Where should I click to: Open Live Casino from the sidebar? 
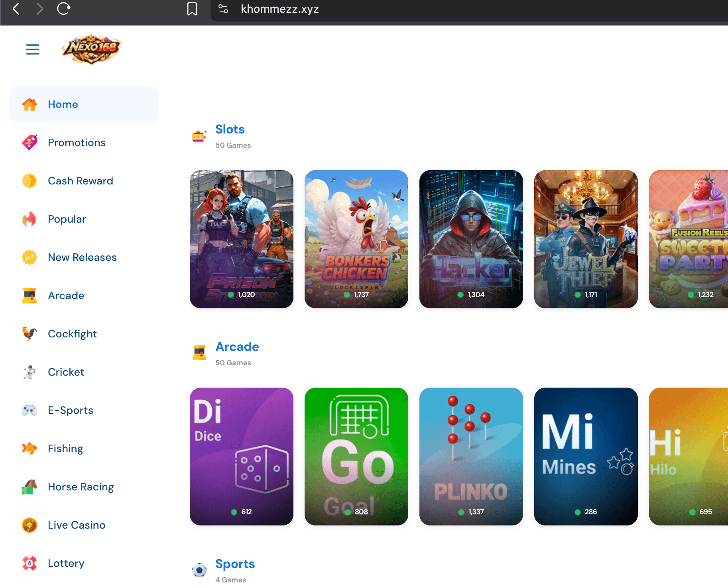(x=84, y=525)
